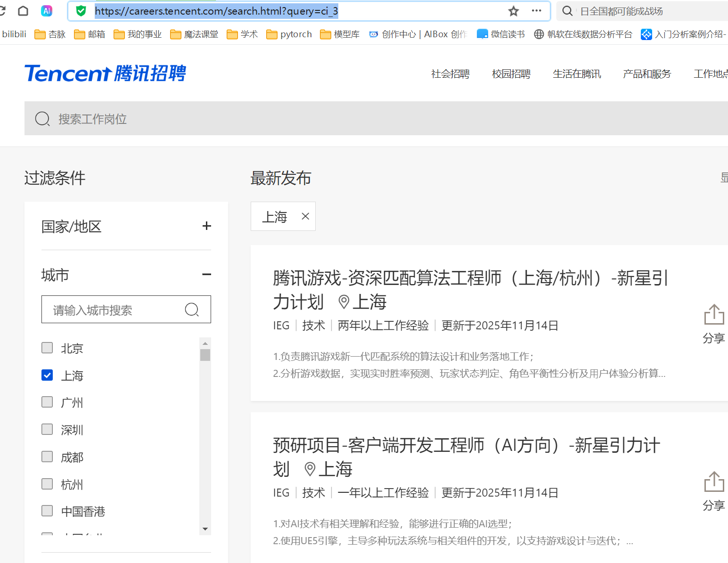Bookmark this page with the star icon
Viewport: 728px width, 563px height.
[513, 11]
